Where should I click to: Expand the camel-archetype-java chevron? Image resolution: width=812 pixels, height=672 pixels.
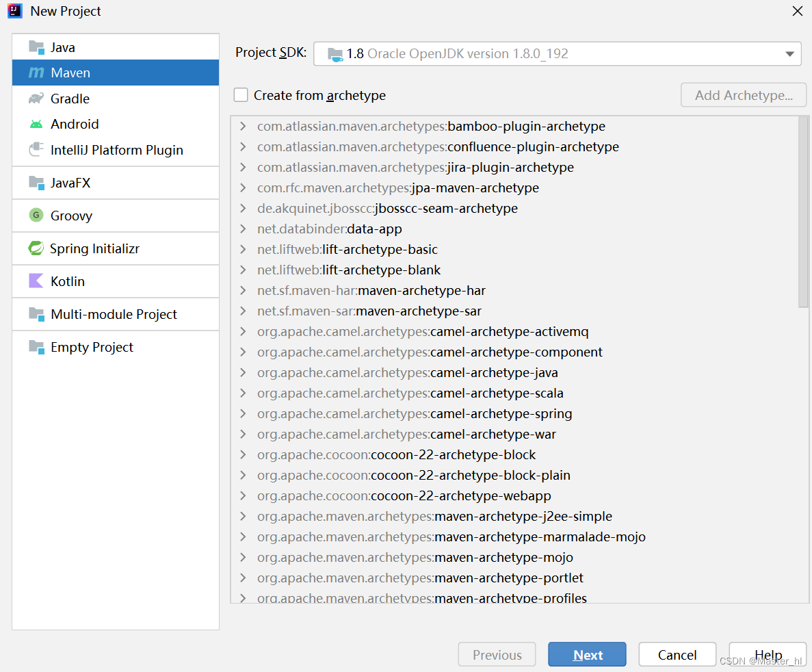[x=243, y=372]
